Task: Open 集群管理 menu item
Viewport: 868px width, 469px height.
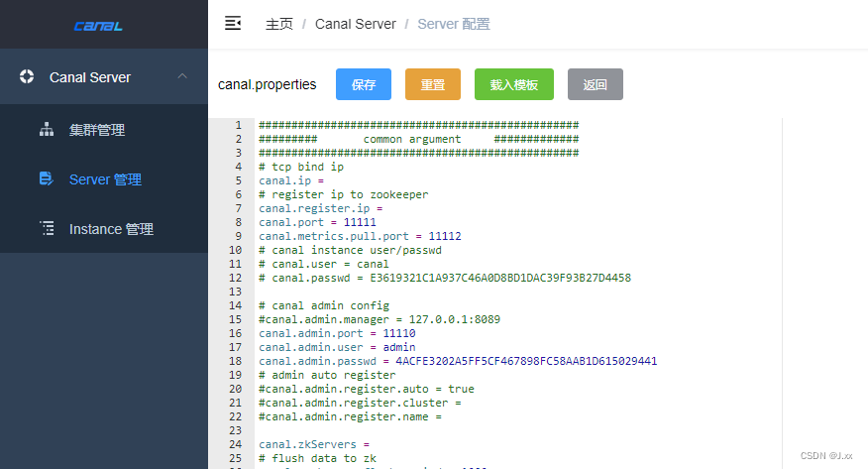Action: pyautogui.click(x=104, y=130)
